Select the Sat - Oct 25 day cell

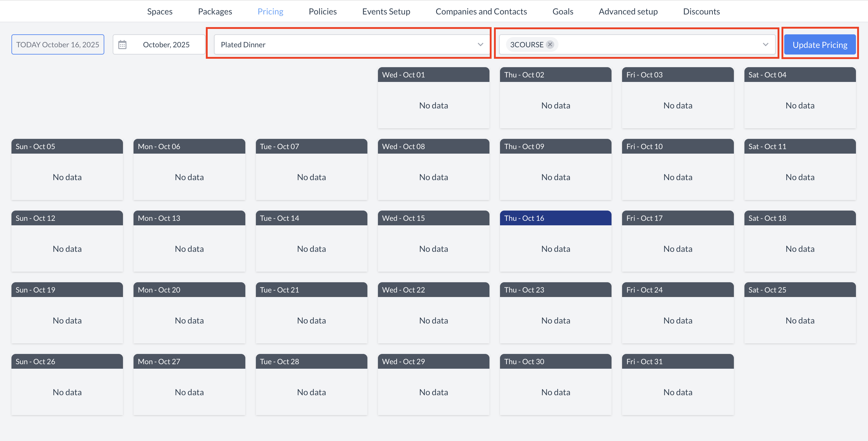[800, 313]
